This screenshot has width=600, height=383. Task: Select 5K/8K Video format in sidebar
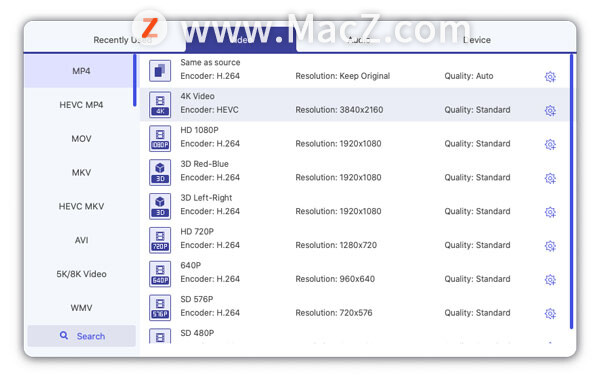coord(81,274)
